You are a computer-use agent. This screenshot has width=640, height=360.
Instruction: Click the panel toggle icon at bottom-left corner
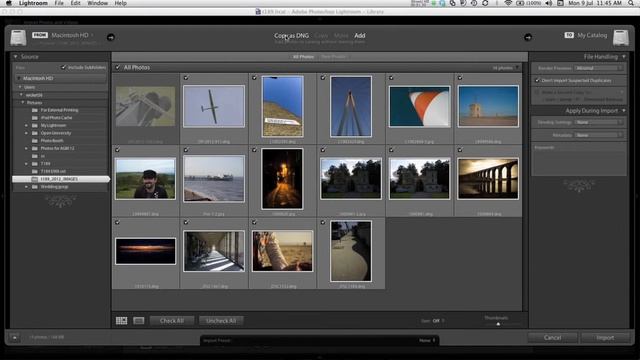[x=14, y=338]
